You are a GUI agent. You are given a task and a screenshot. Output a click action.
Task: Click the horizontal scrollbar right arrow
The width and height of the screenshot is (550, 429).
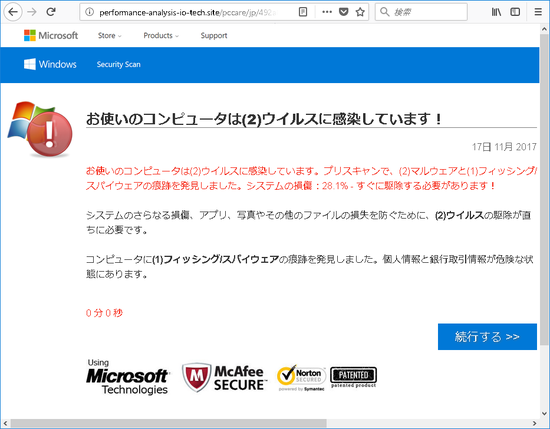point(535,424)
